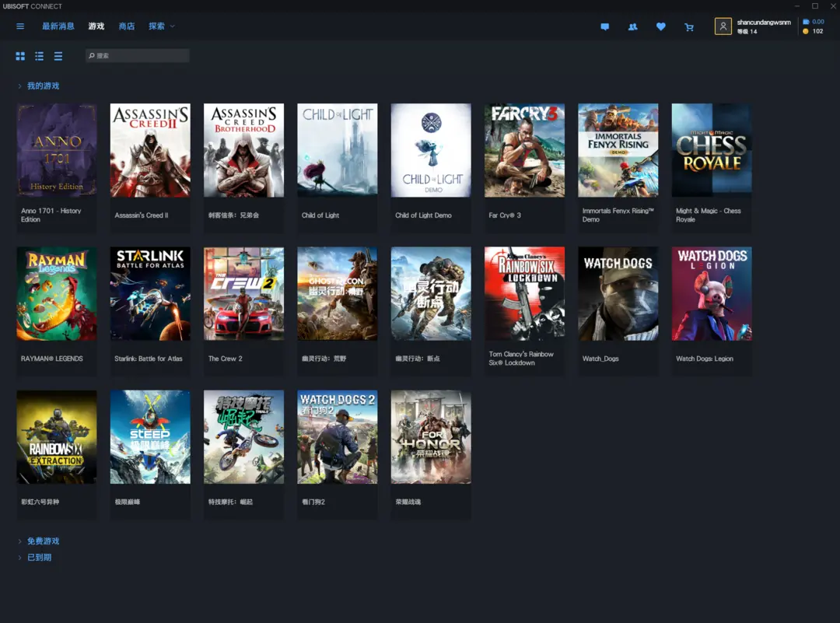Click 'Starlink: Battle for Atlas' title text
Image resolution: width=840 pixels, height=623 pixels.
pos(149,359)
